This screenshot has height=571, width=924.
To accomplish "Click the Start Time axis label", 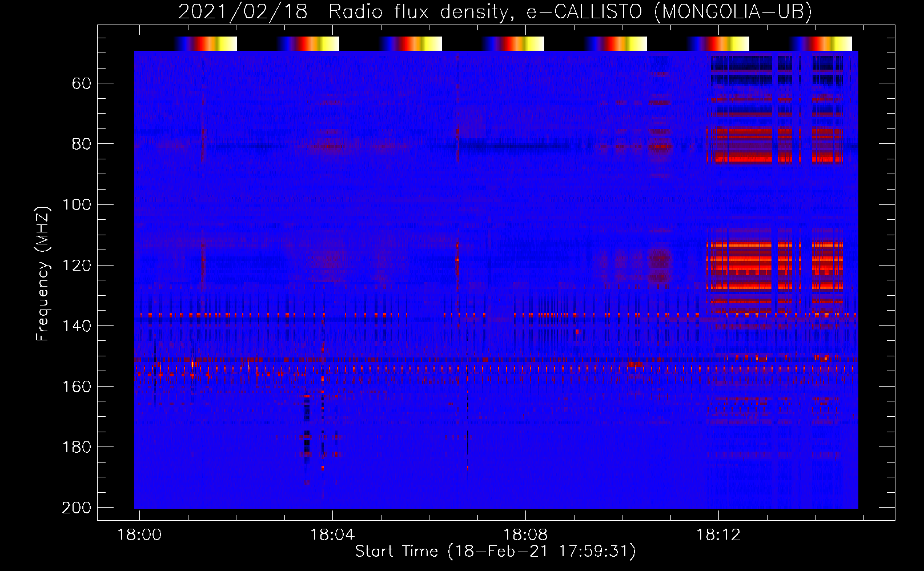I will [495, 552].
